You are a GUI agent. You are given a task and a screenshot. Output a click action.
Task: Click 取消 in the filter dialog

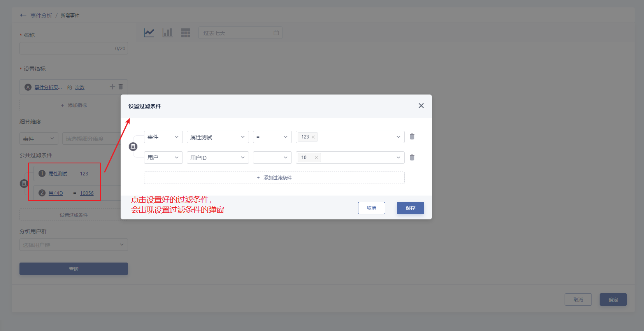point(372,208)
